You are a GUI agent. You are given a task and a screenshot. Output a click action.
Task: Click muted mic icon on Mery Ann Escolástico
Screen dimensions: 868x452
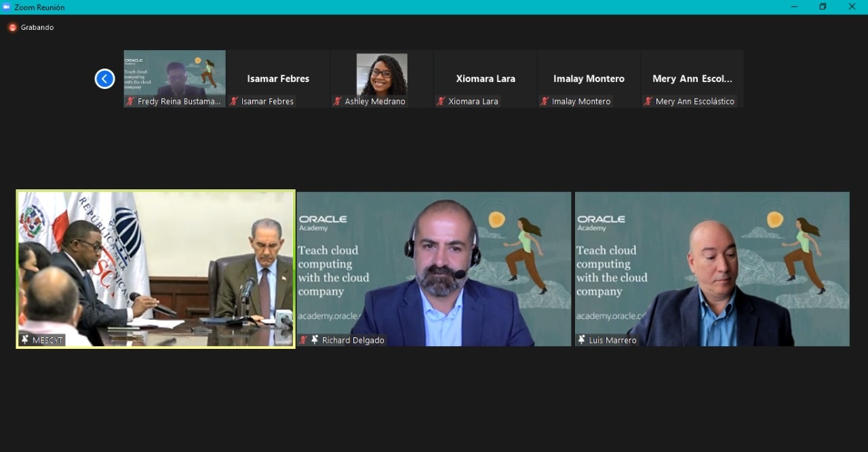click(648, 101)
